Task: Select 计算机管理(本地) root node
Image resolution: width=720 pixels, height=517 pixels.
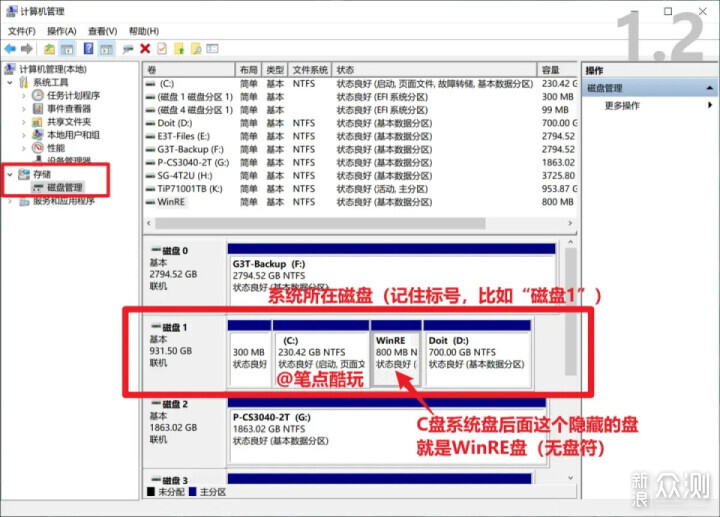Action: 52,69
